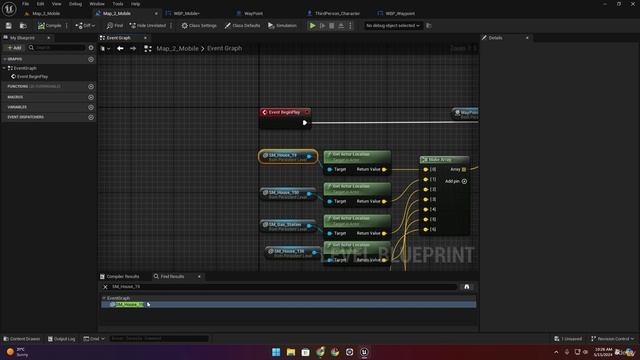Close the My Blueprint panel tab
The width and height of the screenshot is (640, 360).
tap(49, 38)
